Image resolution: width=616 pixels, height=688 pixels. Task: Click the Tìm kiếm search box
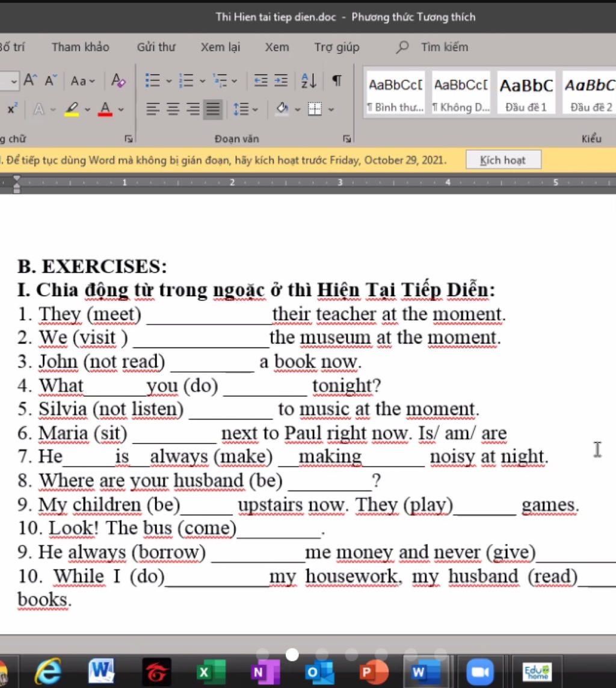444,47
